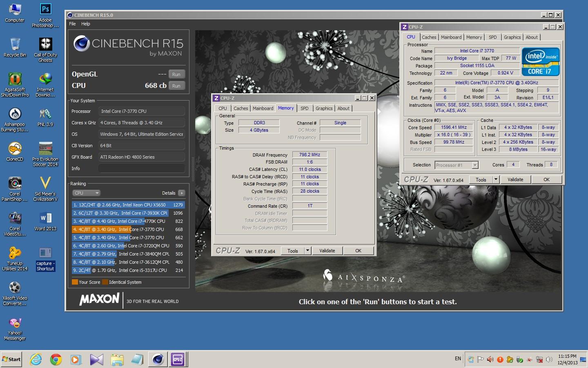
Task: Open AgataSoft ShutDown Pro icon
Action: pyautogui.click(x=15, y=85)
